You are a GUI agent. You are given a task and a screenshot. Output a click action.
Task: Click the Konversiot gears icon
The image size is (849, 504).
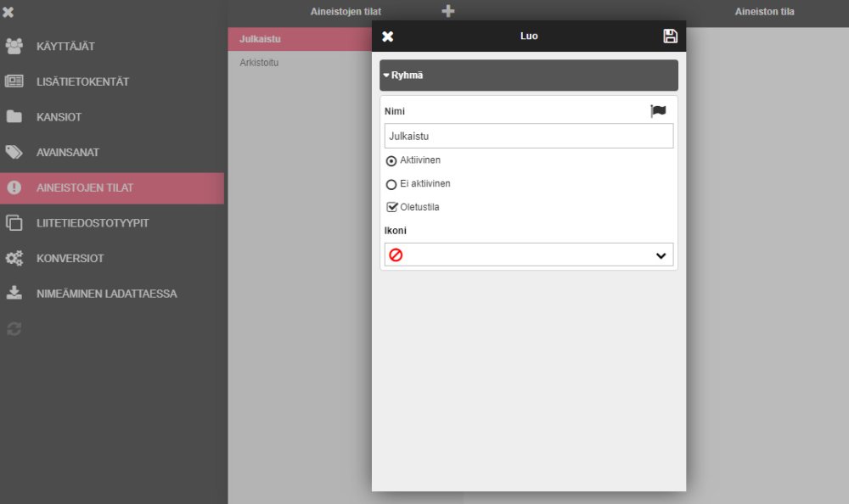click(14, 258)
